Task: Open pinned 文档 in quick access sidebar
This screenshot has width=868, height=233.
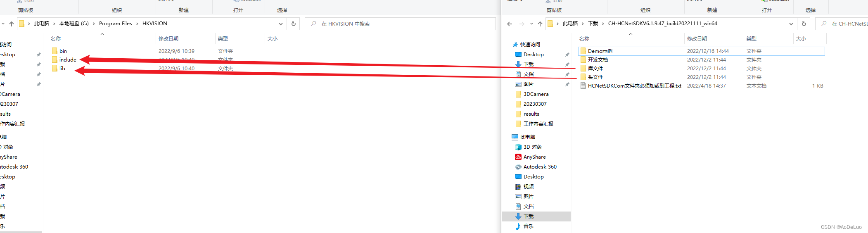Action: click(529, 74)
